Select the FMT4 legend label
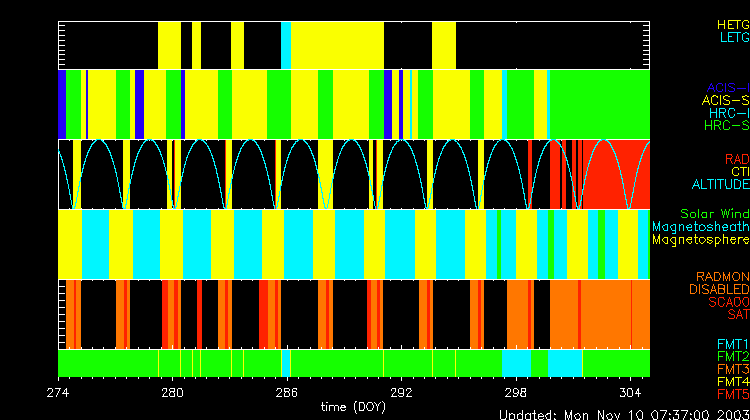Screen dimensions: 750x420 click(x=733, y=382)
